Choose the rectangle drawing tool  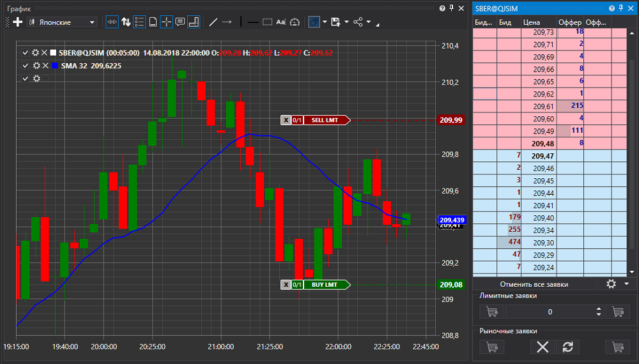point(267,22)
